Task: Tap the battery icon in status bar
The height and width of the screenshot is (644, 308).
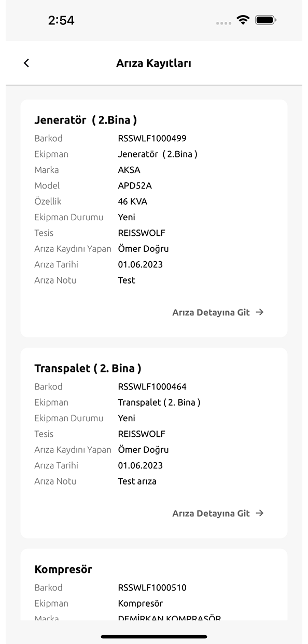Action: coord(266,20)
